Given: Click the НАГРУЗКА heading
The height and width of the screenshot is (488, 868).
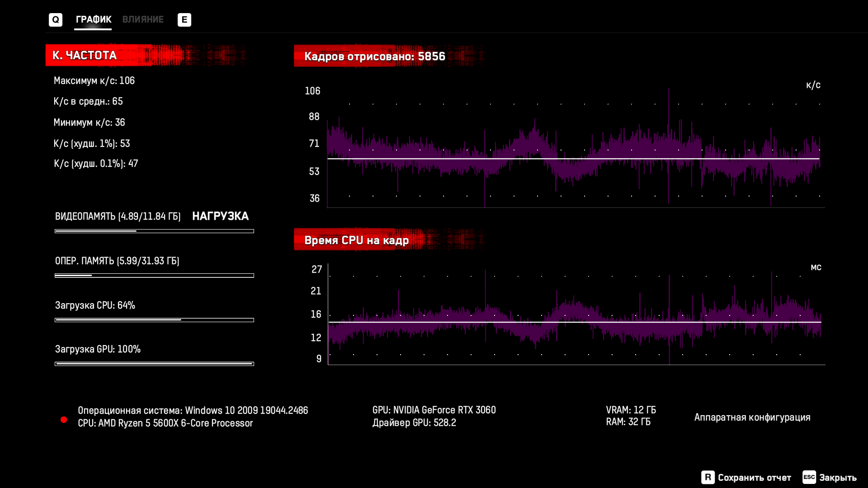Looking at the screenshot, I should click(x=220, y=216).
